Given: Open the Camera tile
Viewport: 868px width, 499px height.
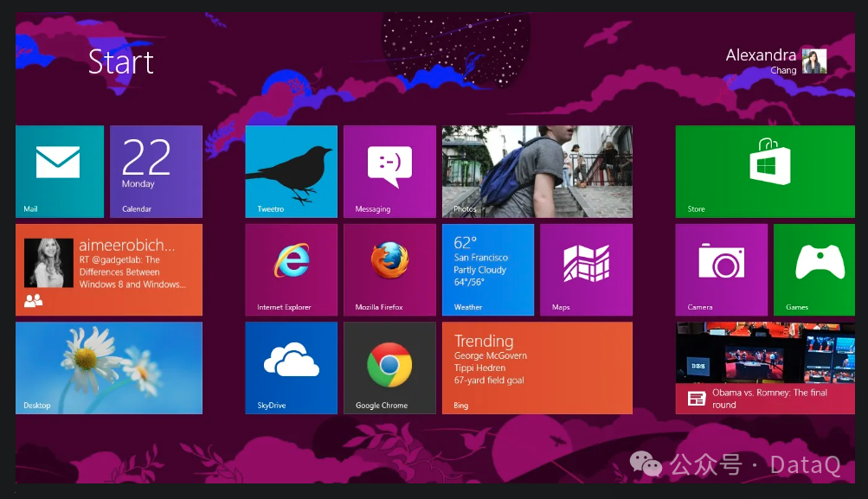Looking at the screenshot, I should (721, 270).
